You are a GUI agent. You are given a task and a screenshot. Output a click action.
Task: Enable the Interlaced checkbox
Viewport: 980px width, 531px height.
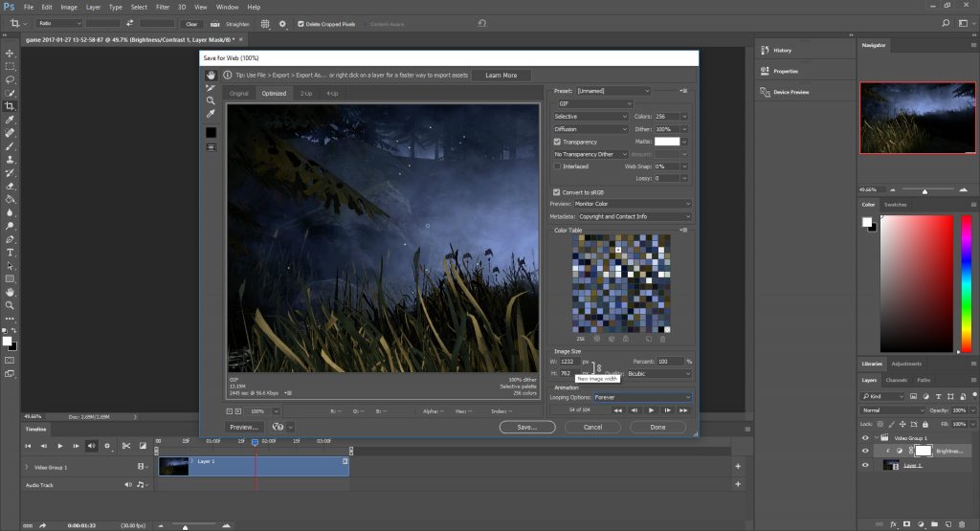557,166
